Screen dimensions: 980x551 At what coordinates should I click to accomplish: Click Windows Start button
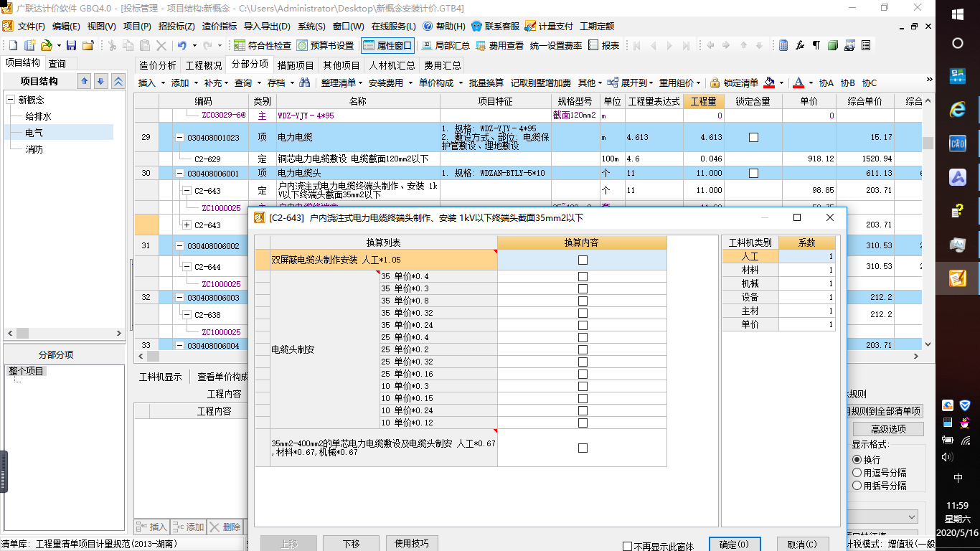tap(957, 14)
